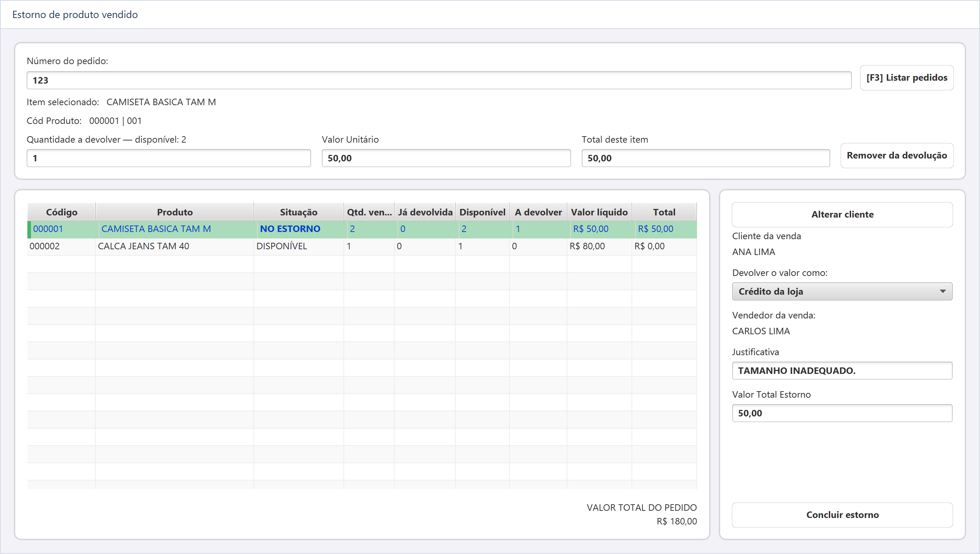Click the Disponível column header
The width and height of the screenshot is (980, 554).
pyautogui.click(x=482, y=212)
